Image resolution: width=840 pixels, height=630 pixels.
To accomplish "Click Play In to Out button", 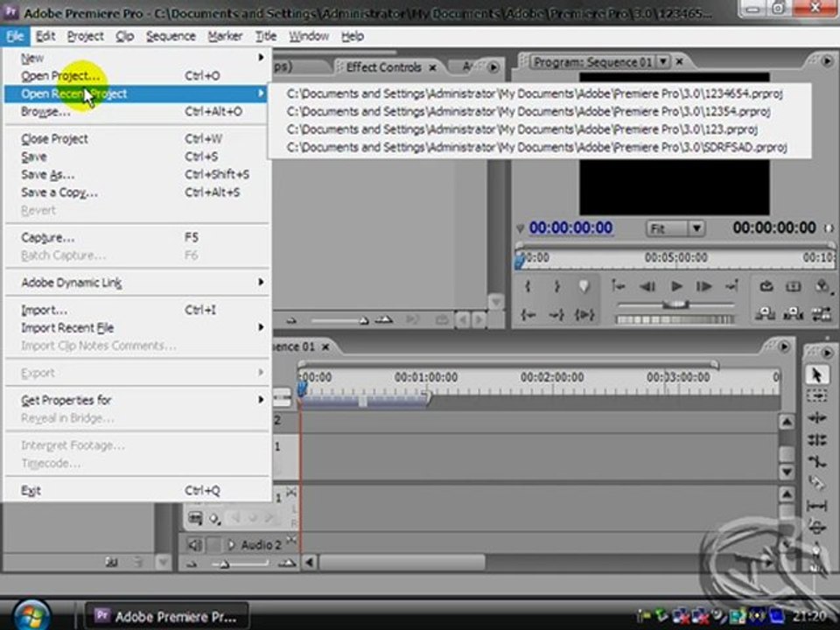I will coord(584,314).
